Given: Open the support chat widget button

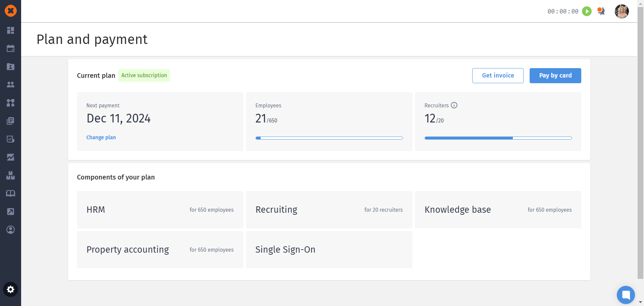Looking at the screenshot, I should click(x=626, y=295).
